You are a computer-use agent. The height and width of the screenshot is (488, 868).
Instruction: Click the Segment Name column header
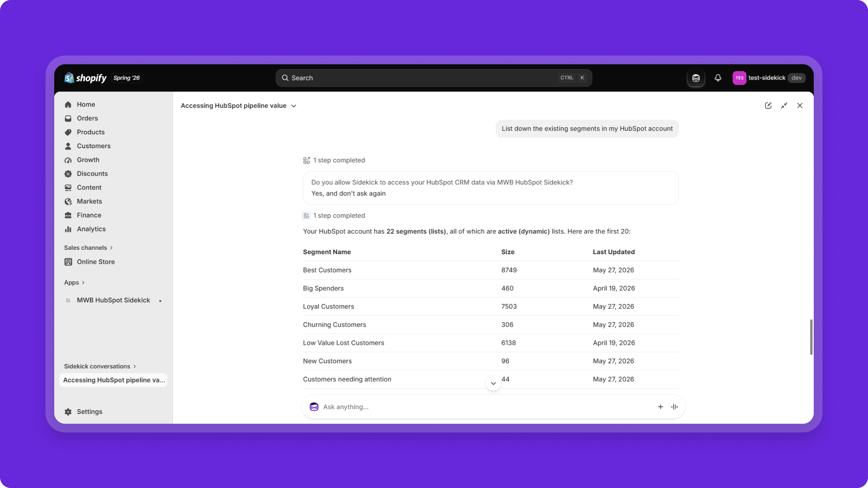[327, 252]
